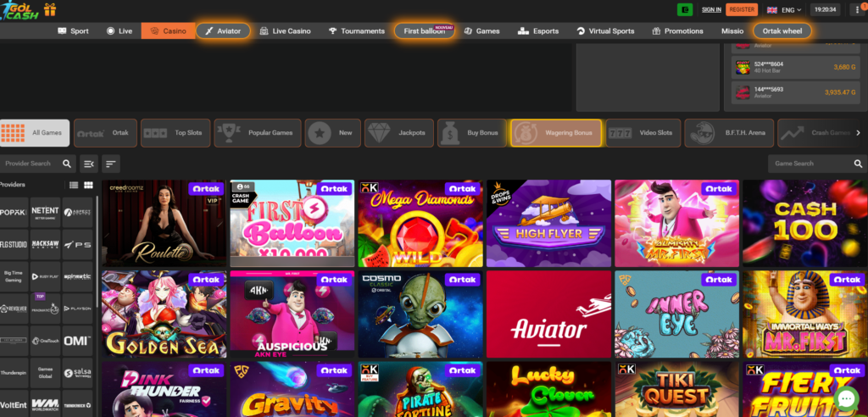
Task: Select the OMI provider
Action: coord(77,341)
